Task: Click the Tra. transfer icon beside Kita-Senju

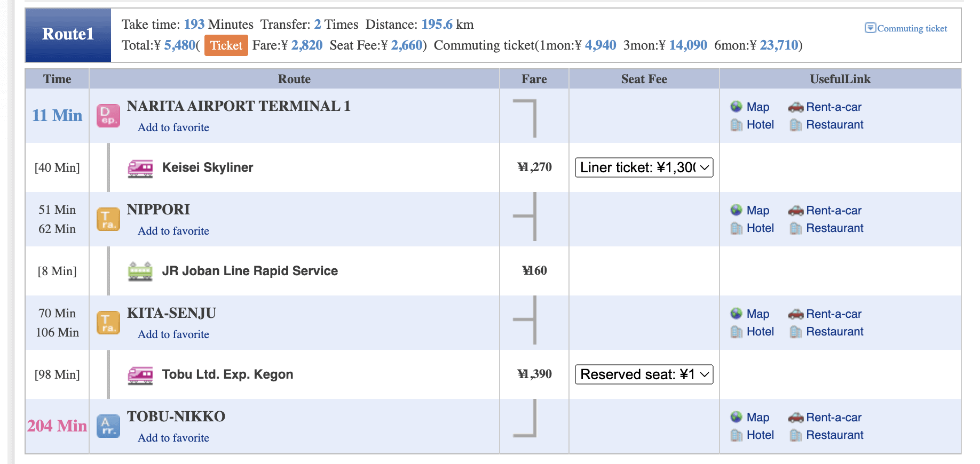Action: pos(108,323)
